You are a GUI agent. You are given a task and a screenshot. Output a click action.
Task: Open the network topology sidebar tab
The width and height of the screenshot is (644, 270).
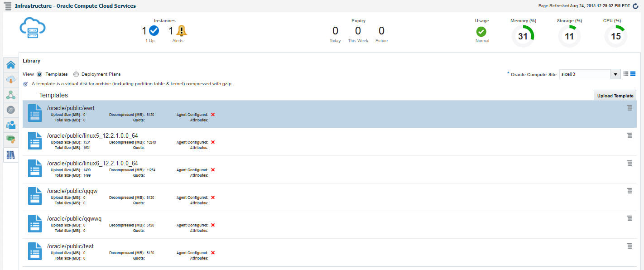[11, 95]
